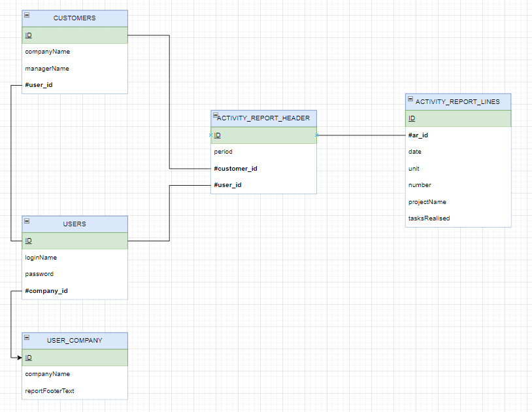
Task: Collapse the USERS table
Action: click(27, 220)
